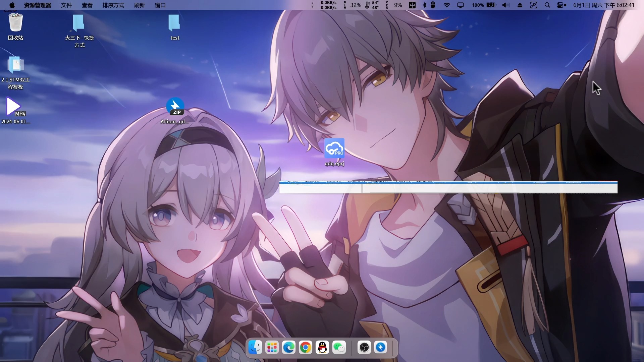Launch Google Chrome from the dock
Screen dimensions: 644x362
(305, 347)
